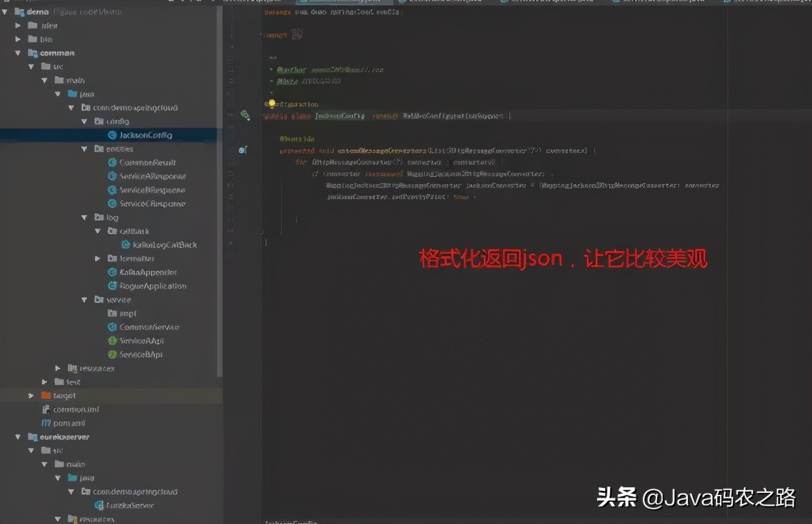Collapse the main folder under common
Viewport: 812px width, 524px height.
44,81
